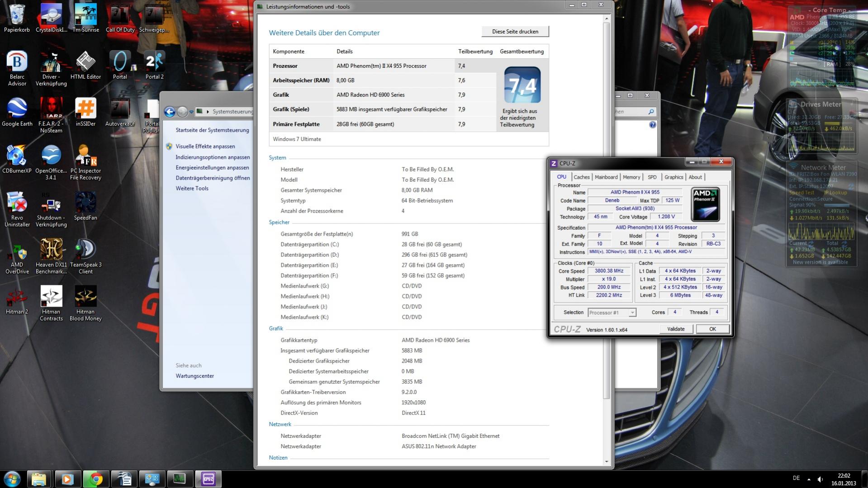This screenshot has height=488, width=868.
Task: Click the 'Diese Seite drucken' button
Action: [515, 32]
